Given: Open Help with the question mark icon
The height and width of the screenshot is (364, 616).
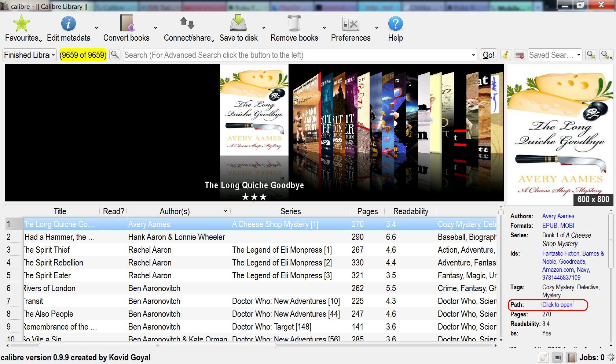Looking at the screenshot, I should pyautogui.click(x=395, y=23).
